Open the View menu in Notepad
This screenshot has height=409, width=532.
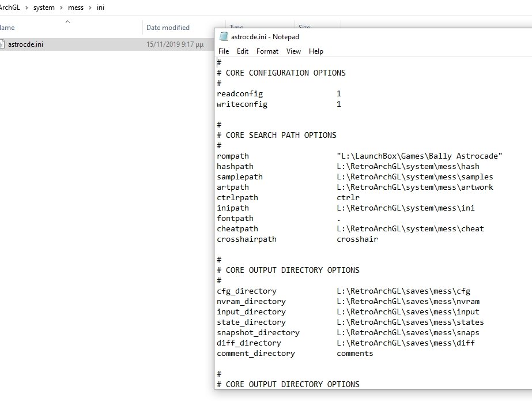point(293,51)
